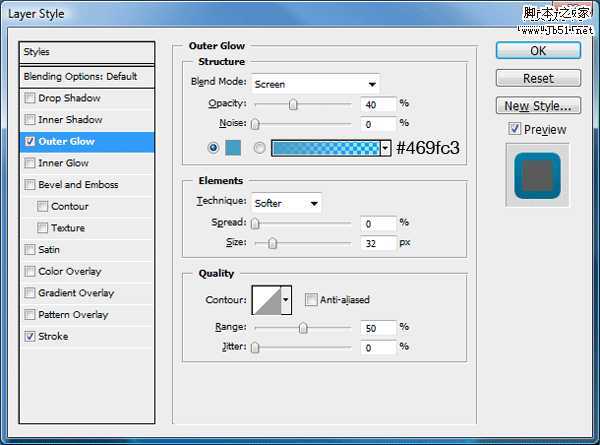Click the Size value field
The width and height of the screenshot is (600, 445).
[x=378, y=243]
